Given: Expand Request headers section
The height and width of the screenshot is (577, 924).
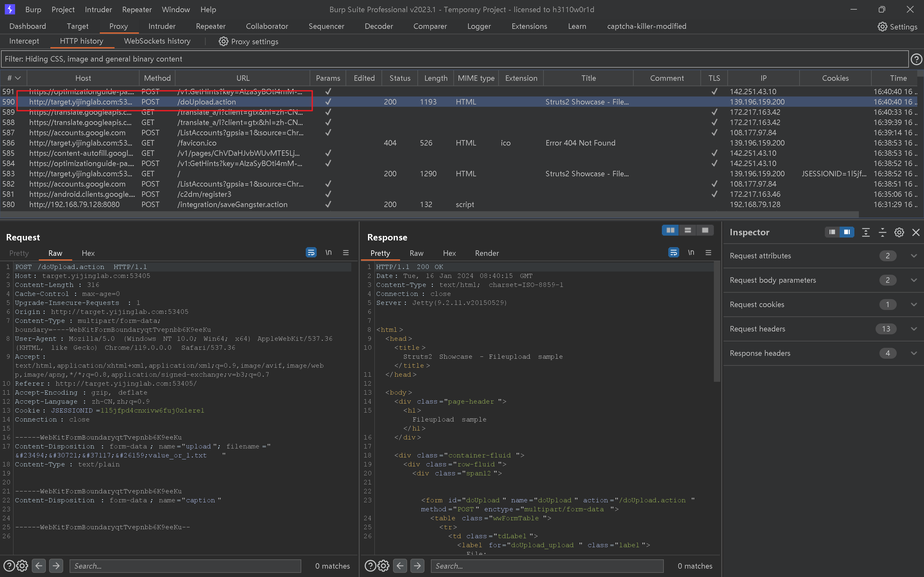Looking at the screenshot, I should pyautogui.click(x=913, y=329).
